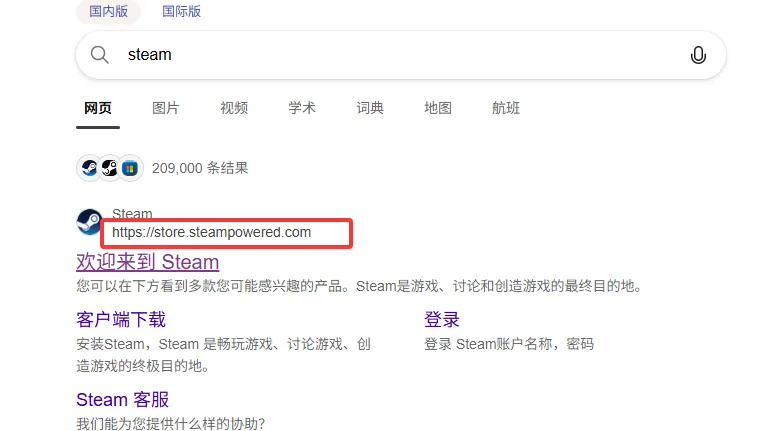Select the 网页 results tab
The image size is (771, 431).
coord(98,108)
